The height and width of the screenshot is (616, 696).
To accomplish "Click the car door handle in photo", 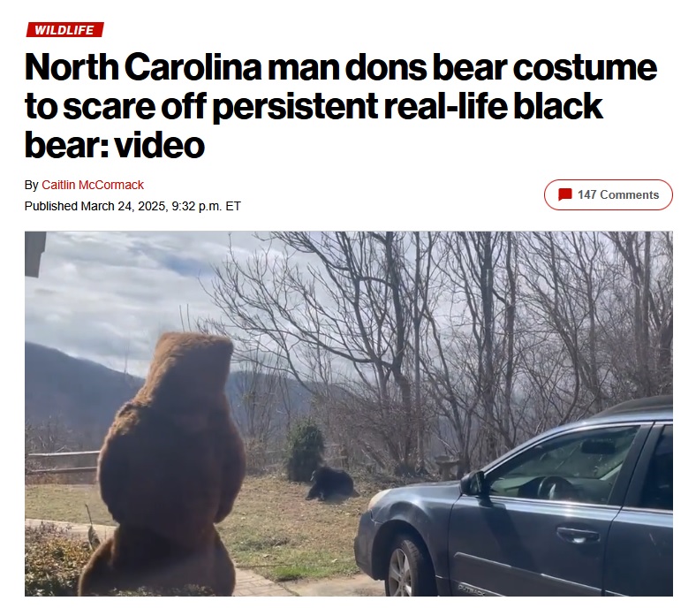I will (x=578, y=535).
